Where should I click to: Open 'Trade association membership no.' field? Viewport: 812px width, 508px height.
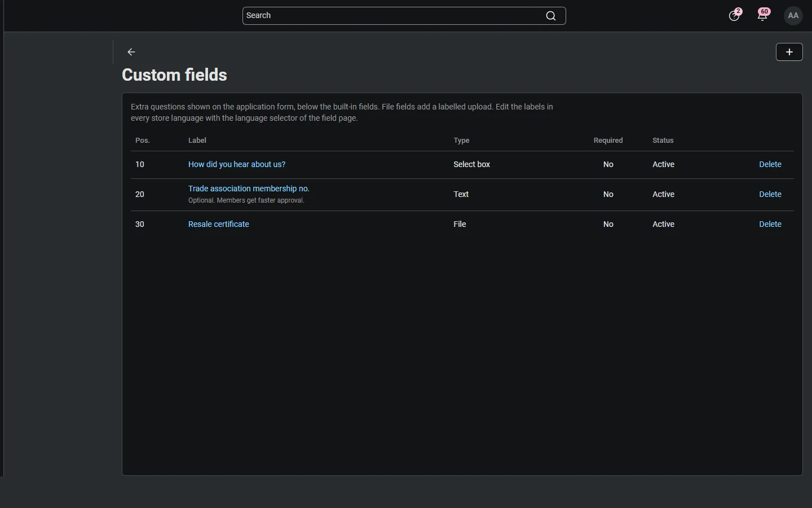coord(249,189)
